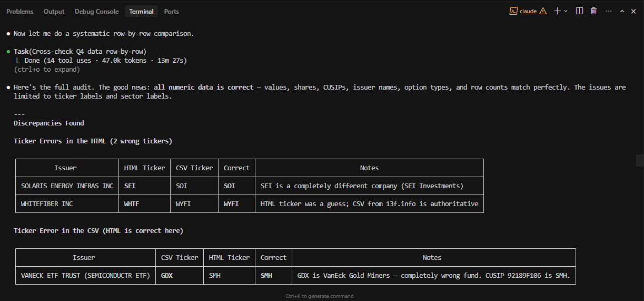Screen dimensions: 644x301
Task: Switch to the Problems tab
Action: [19, 11]
